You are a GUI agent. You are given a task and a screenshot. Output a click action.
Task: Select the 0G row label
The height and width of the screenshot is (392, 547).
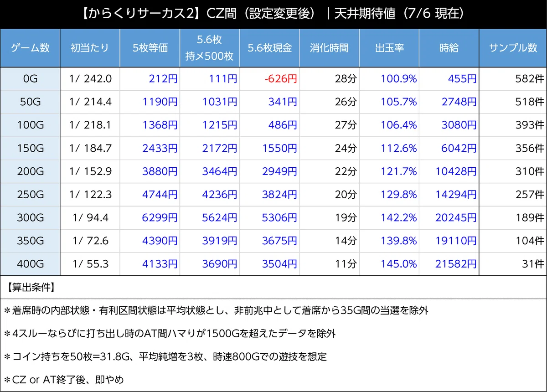point(30,79)
